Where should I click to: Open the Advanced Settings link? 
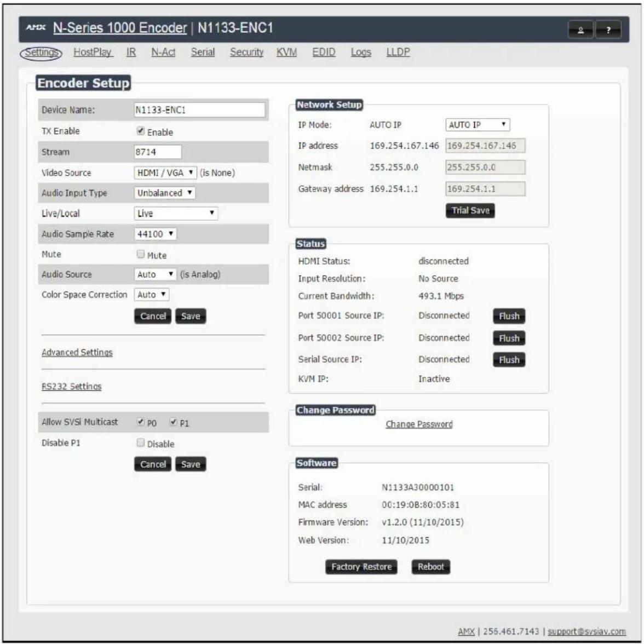click(77, 353)
